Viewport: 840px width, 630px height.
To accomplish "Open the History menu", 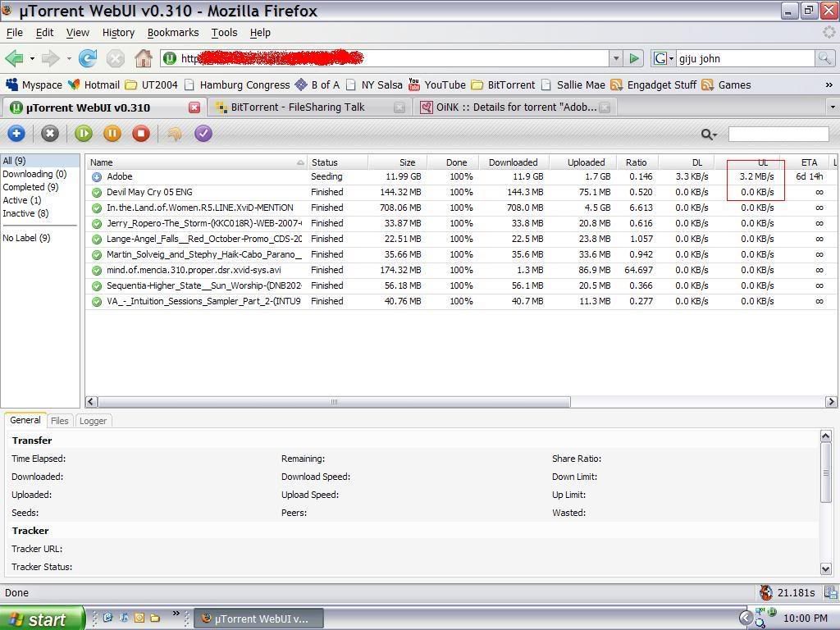I will 118,33.
